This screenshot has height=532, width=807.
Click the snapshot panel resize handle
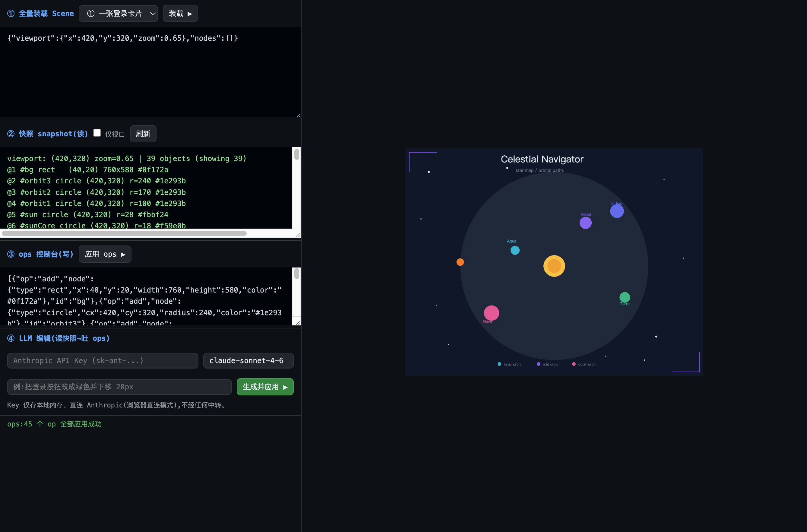coord(298,235)
